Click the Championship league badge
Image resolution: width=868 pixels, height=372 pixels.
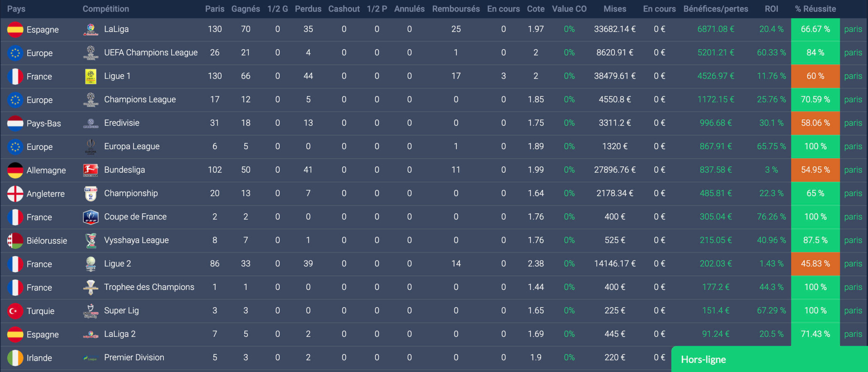pos(91,194)
